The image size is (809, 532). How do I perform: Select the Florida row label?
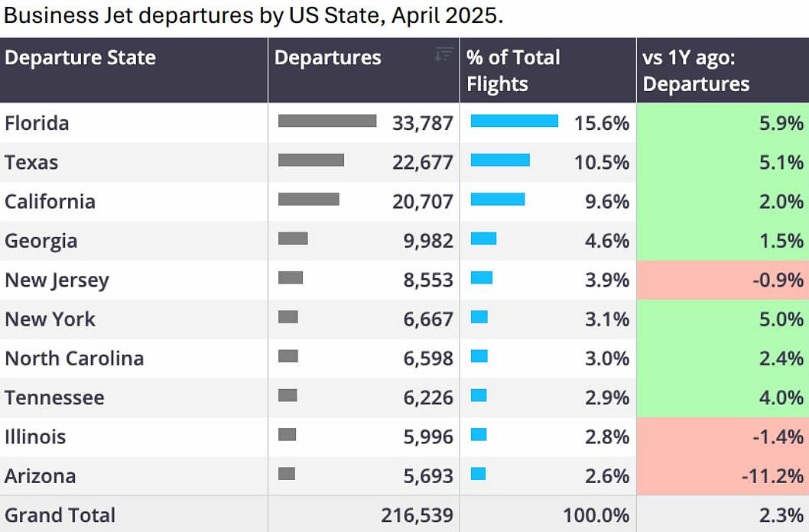pyautogui.click(x=37, y=123)
